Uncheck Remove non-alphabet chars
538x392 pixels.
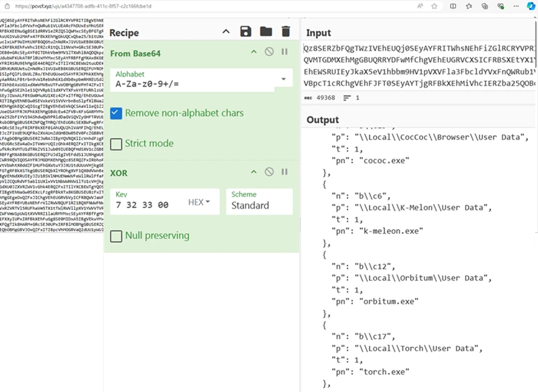[x=116, y=113]
